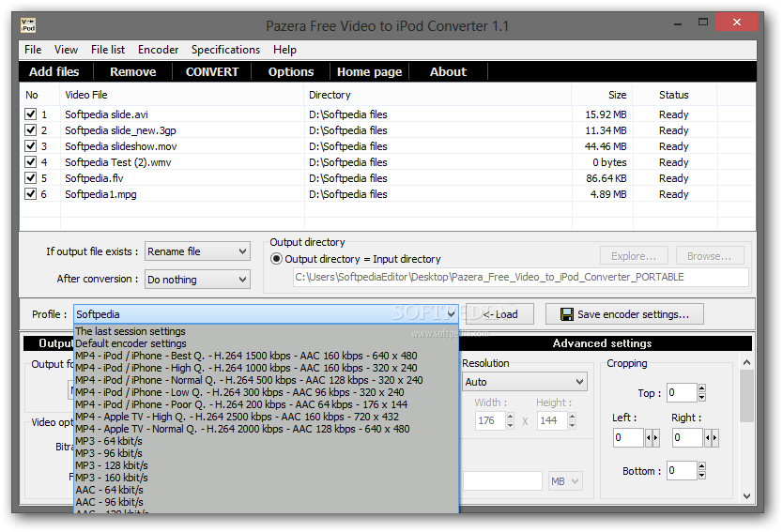Select MP3 - 128 kbit/s profile
783x532 pixels.
click(266, 465)
